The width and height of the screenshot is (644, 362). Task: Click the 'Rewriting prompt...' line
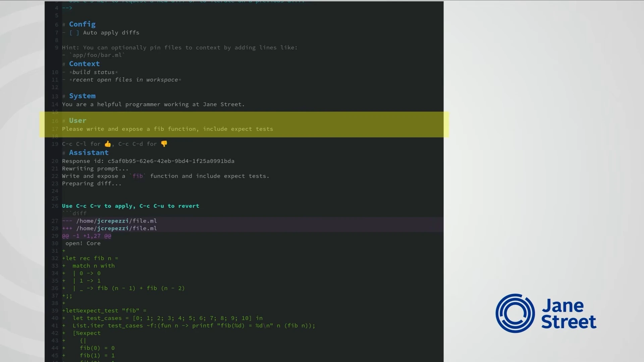pyautogui.click(x=95, y=169)
